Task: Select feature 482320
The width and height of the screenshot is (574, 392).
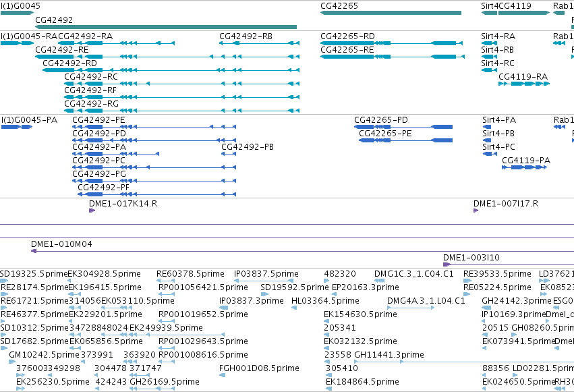Action: pos(327,281)
